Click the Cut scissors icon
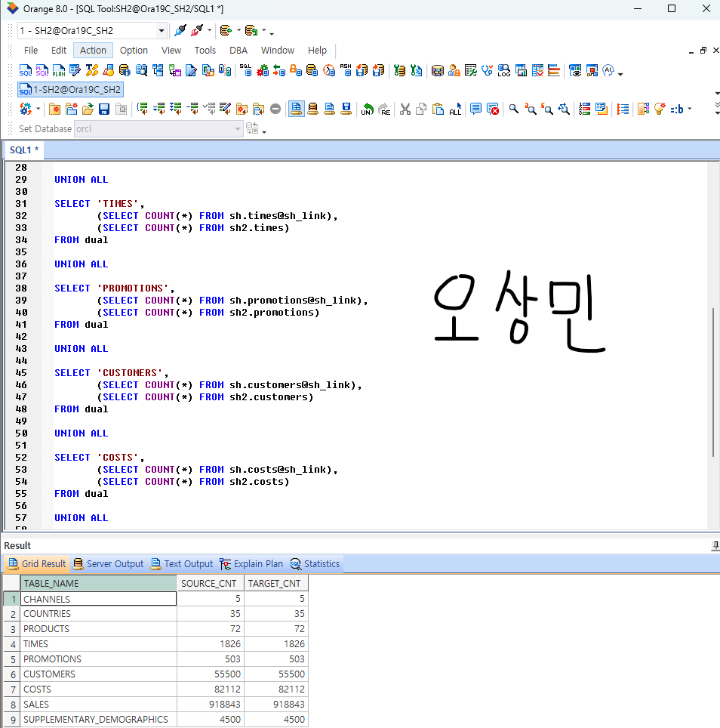The width and height of the screenshot is (720, 728). pos(405,109)
